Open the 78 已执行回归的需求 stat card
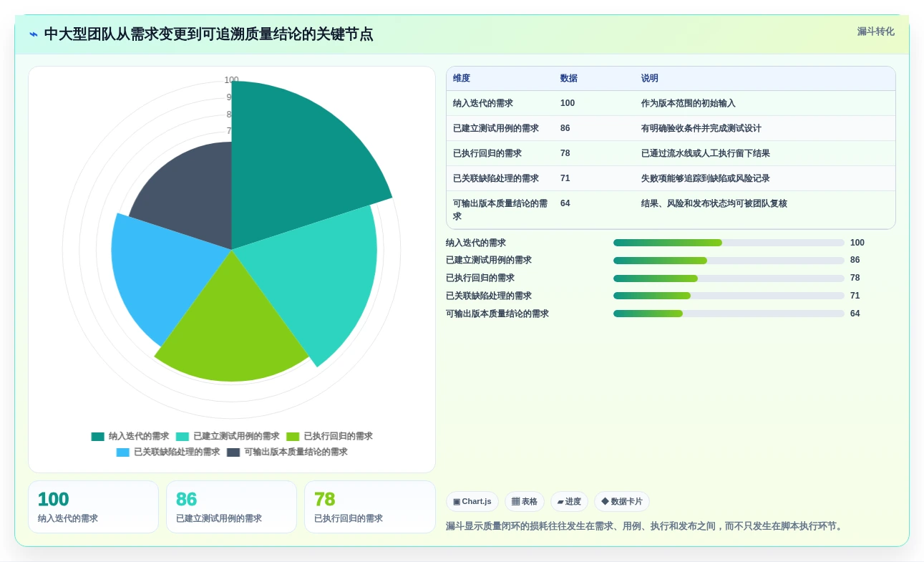The height and width of the screenshot is (562, 924). [x=369, y=507]
